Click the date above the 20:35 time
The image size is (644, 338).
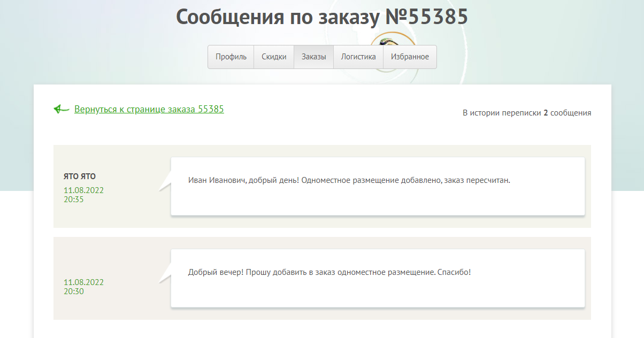pyautogui.click(x=83, y=190)
